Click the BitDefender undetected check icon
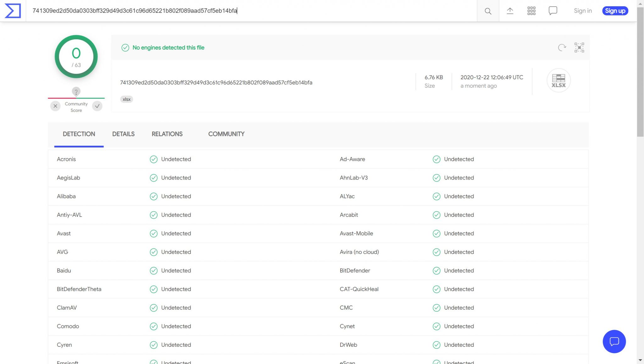This screenshot has width=644, height=364. click(x=436, y=271)
